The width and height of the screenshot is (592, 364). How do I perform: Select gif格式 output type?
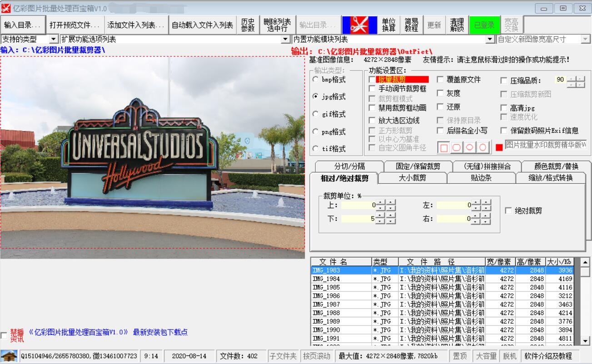click(x=329, y=114)
